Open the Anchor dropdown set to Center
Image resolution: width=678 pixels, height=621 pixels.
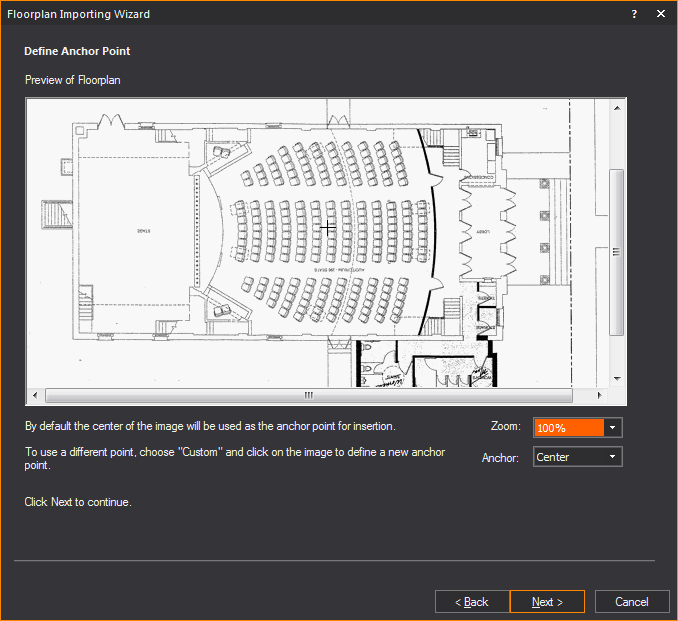[x=578, y=457]
